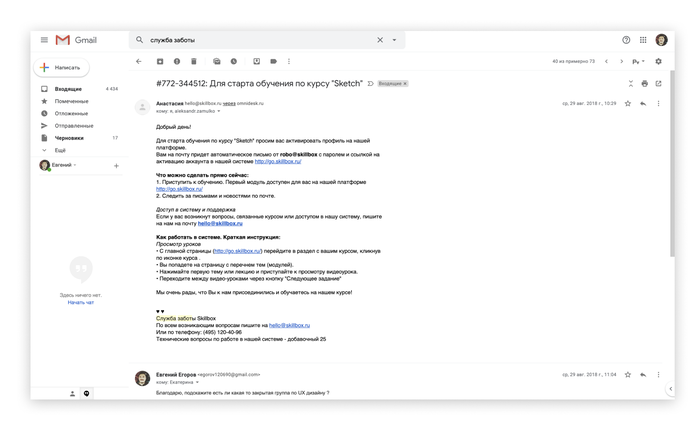The width and height of the screenshot is (700, 431).
Task: Expand recipient details under Евгений Егоров
Action: (197, 382)
